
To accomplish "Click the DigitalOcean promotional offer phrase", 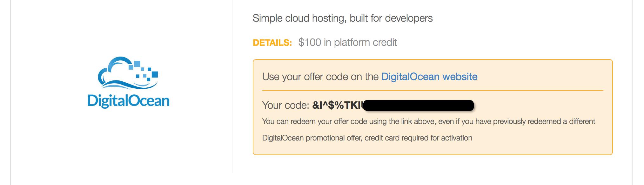I will coord(312,138).
